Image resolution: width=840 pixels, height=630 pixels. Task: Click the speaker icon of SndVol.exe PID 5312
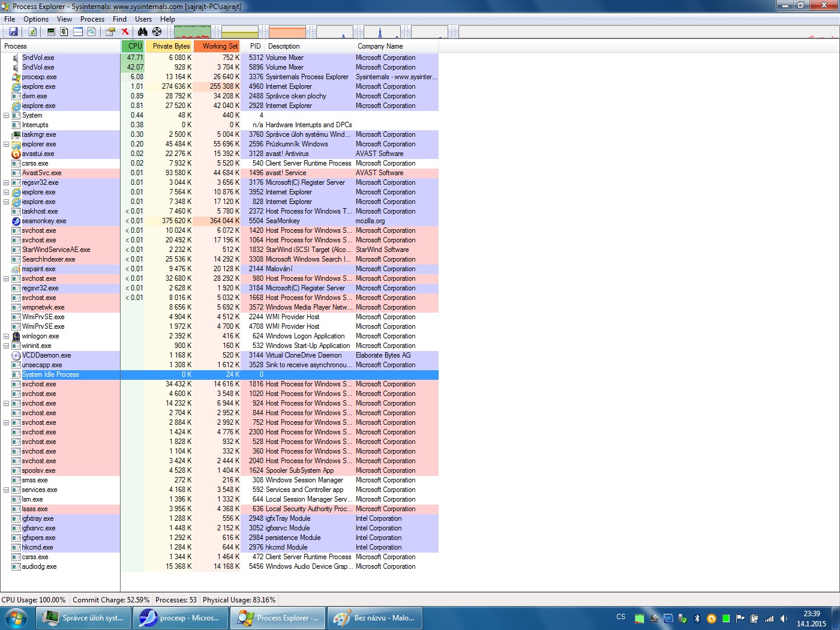(16, 58)
